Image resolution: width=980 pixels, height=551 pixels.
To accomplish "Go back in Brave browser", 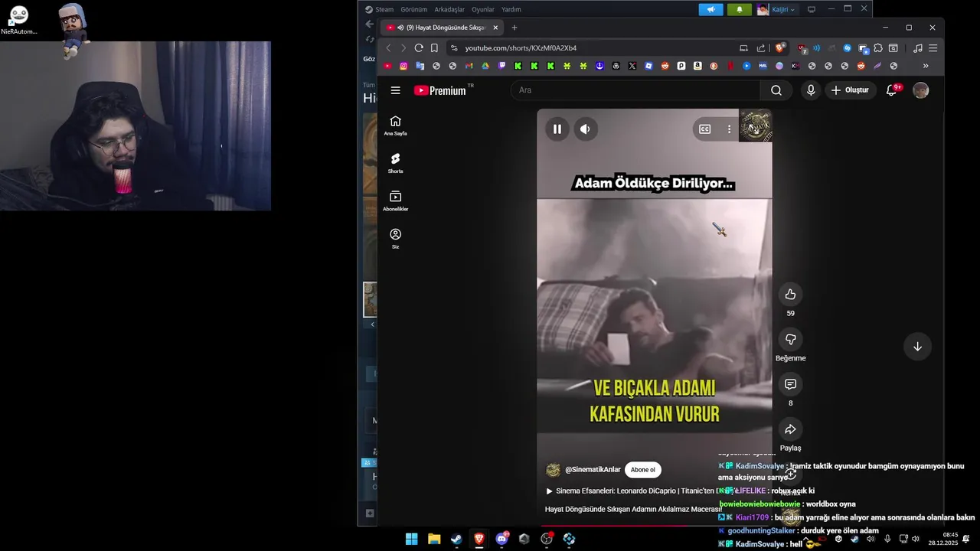I will tap(388, 48).
